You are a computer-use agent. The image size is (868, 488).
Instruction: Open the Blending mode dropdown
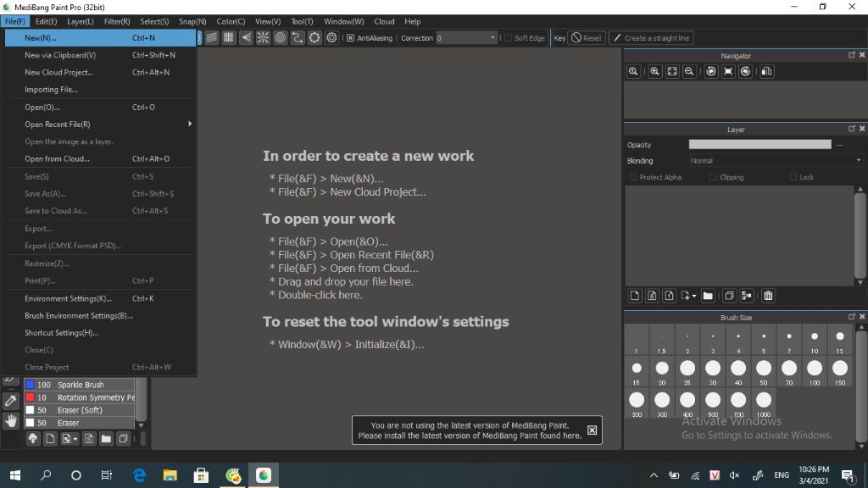776,161
